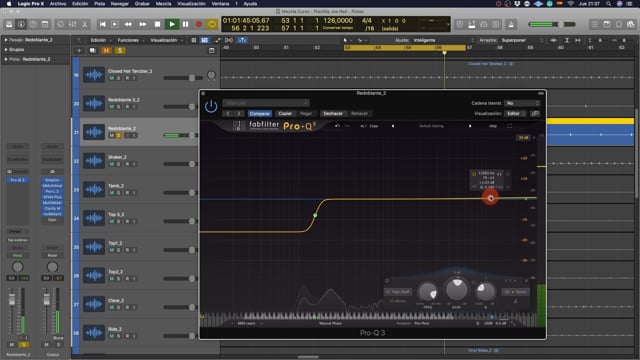Select the highlighted EQ band node
Viewport: 640px width, 360px height.
tap(490, 198)
